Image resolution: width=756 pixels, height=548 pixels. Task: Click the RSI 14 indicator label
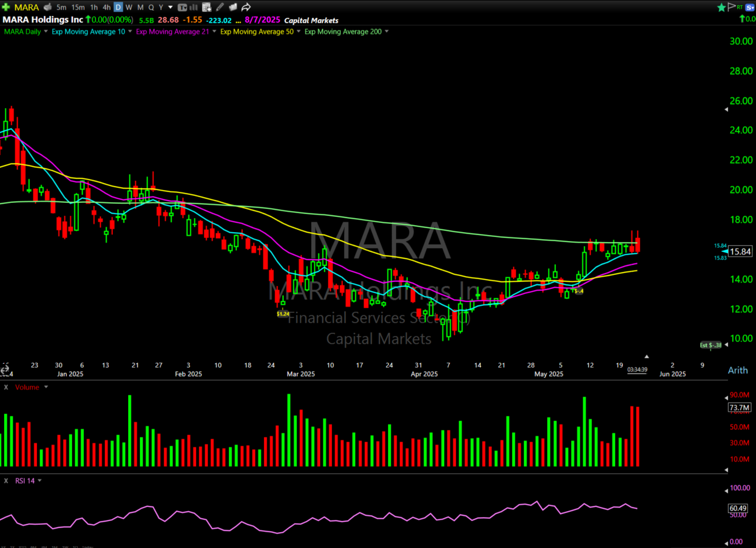(25, 481)
